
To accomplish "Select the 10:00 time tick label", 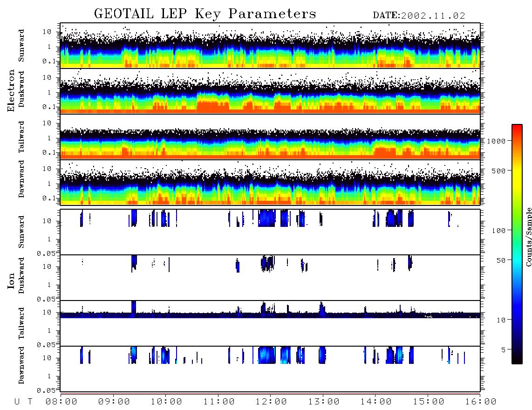I will 167,402.
